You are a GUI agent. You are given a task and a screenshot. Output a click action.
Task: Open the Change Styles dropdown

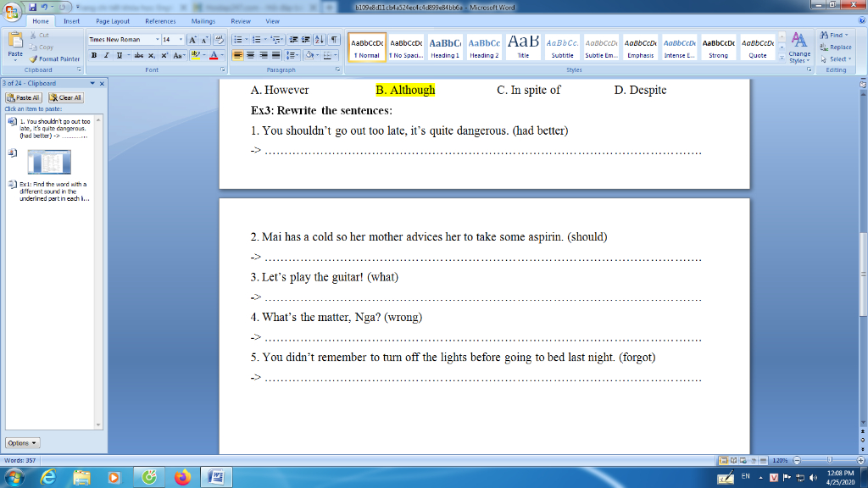point(799,47)
